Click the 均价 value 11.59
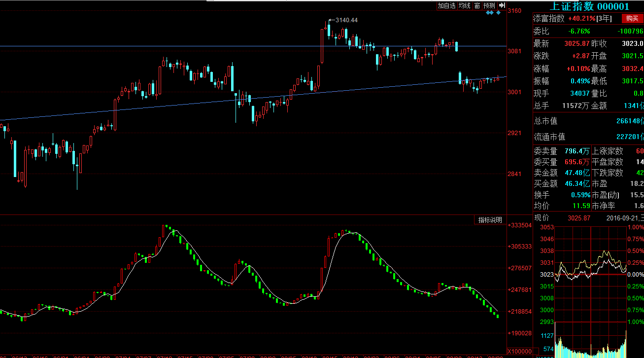Viewport: 644px width, 358px height. click(581, 206)
